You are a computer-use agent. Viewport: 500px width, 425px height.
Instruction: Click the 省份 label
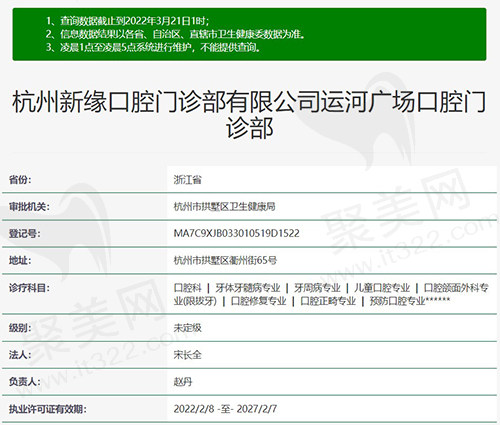click(20, 180)
